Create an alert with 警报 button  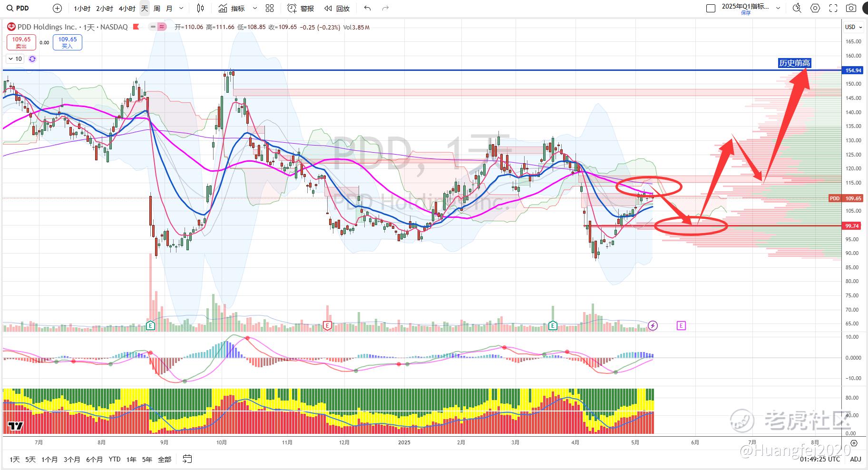[301, 9]
